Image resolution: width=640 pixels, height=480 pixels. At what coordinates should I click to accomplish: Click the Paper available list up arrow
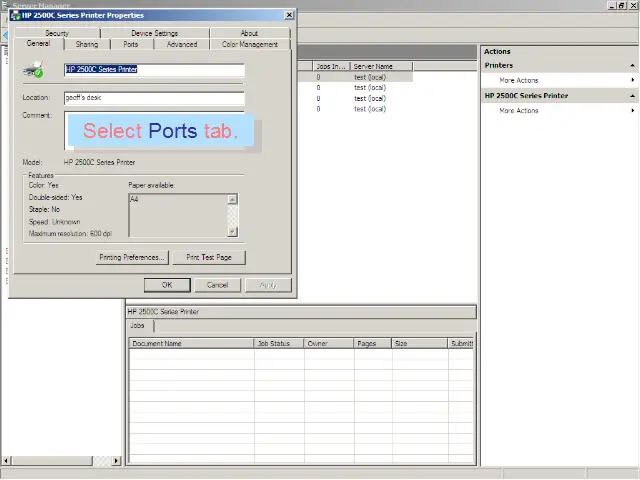[232, 199]
